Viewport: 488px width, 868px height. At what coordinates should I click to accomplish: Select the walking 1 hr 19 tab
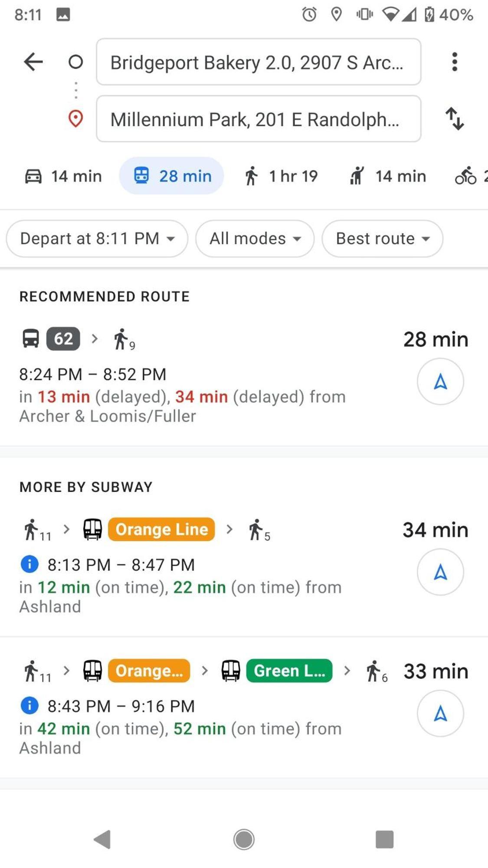click(281, 176)
